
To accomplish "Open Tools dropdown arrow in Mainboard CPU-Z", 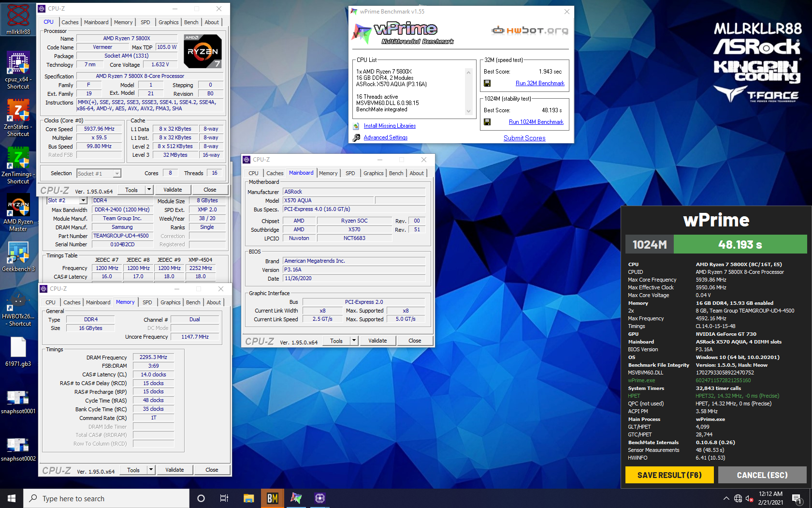I will click(354, 341).
